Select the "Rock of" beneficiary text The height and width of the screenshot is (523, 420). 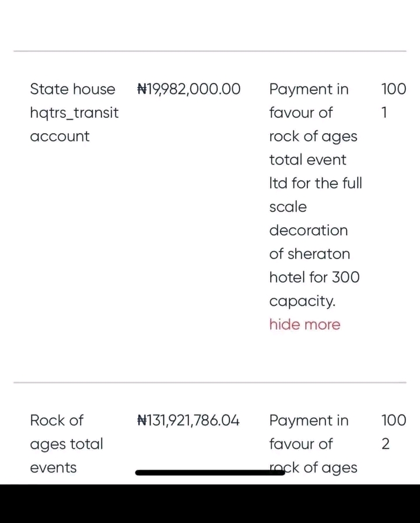point(57,420)
